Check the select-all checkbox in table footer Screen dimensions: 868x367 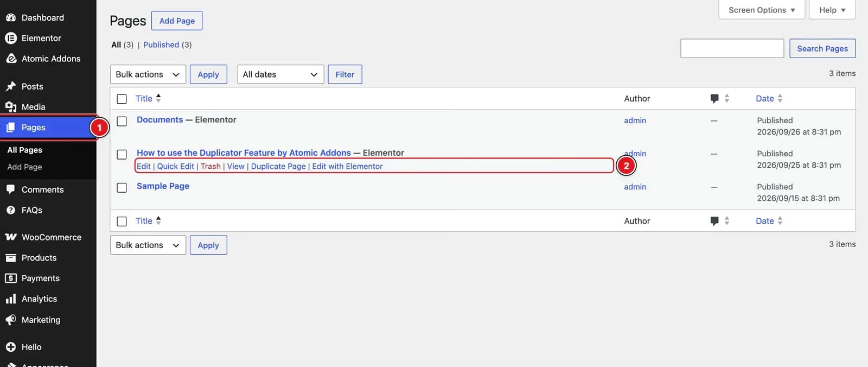click(122, 222)
